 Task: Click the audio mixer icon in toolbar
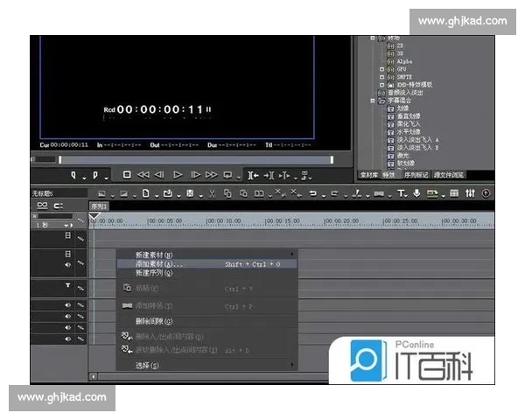[470, 192]
